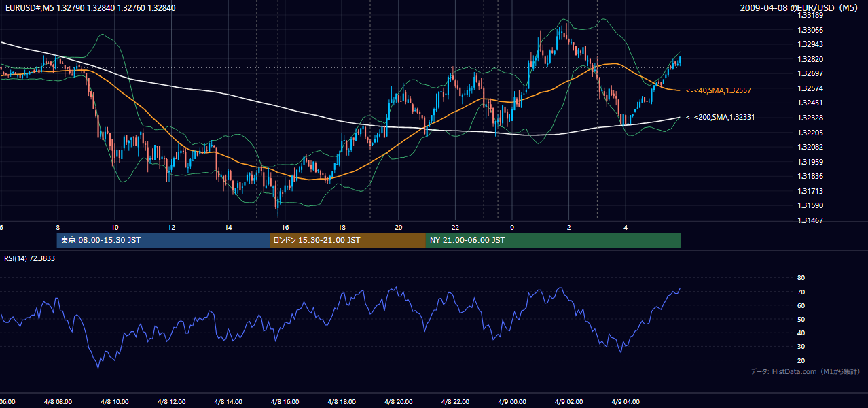This screenshot has height=408, width=868.
Task: Click price axis label 1.33066
Action: (811, 30)
